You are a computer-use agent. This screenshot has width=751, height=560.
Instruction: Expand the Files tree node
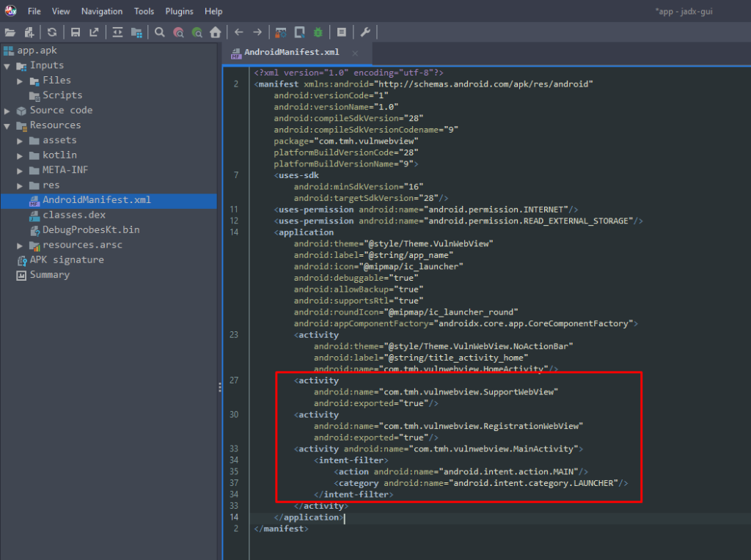pyautogui.click(x=20, y=81)
